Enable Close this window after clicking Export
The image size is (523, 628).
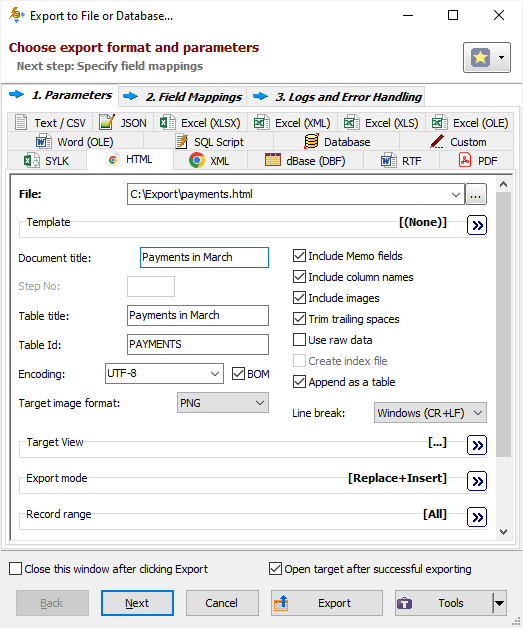[x=15, y=569]
